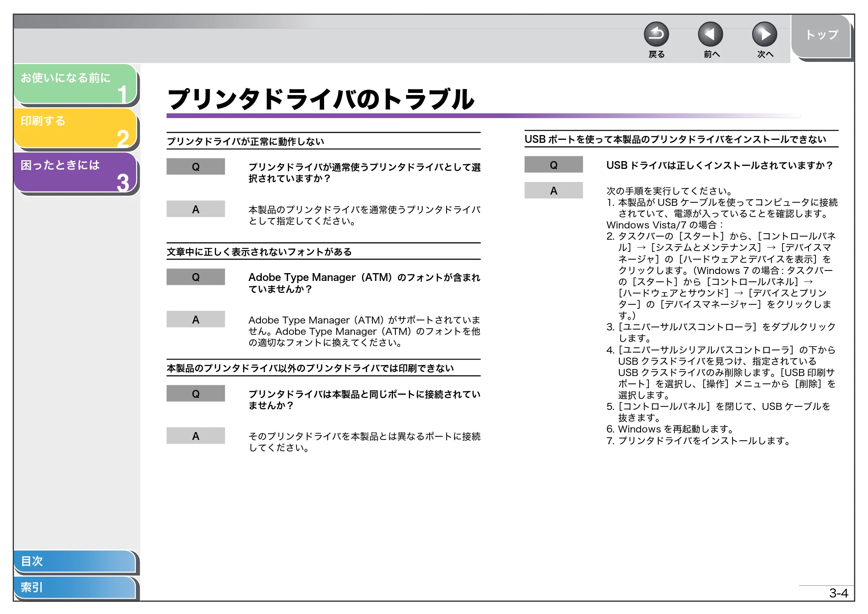This screenshot has height=614, width=868.
Task: Click page number 3-4
Action: pyautogui.click(x=838, y=593)
